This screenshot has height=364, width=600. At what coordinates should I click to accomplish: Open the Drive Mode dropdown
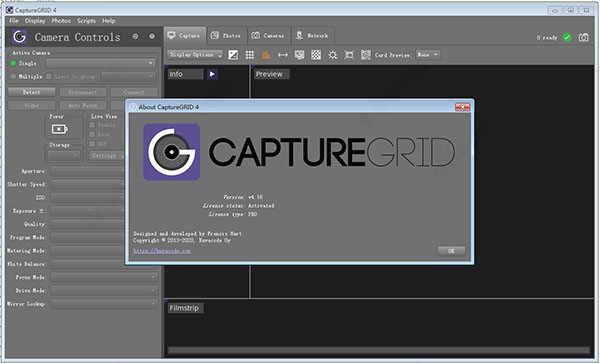coord(104,291)
